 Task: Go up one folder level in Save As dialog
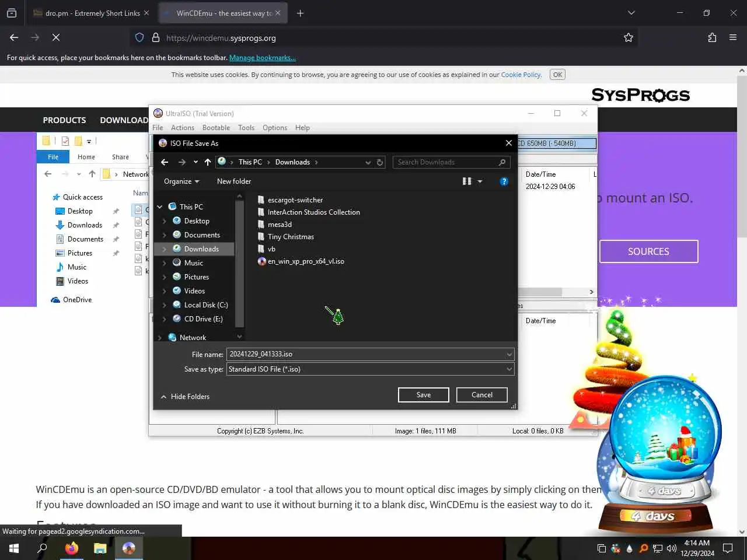pyautogui.click(x=208, y=162)
